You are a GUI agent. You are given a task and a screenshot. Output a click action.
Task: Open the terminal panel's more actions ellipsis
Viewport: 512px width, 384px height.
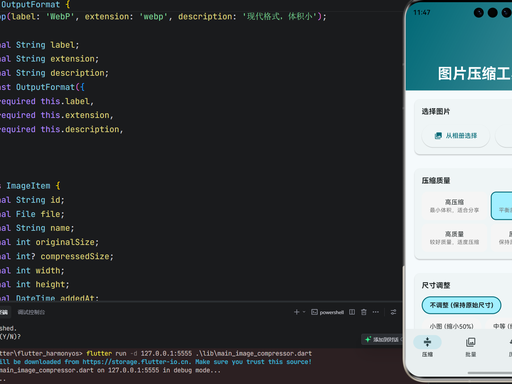pos(376,312)
